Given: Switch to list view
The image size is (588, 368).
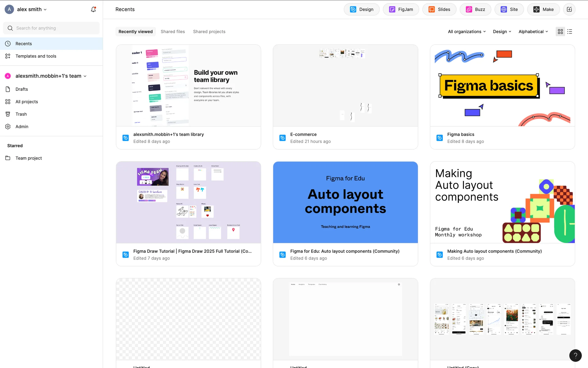Looking at the screenshot, I should (570, 32).
